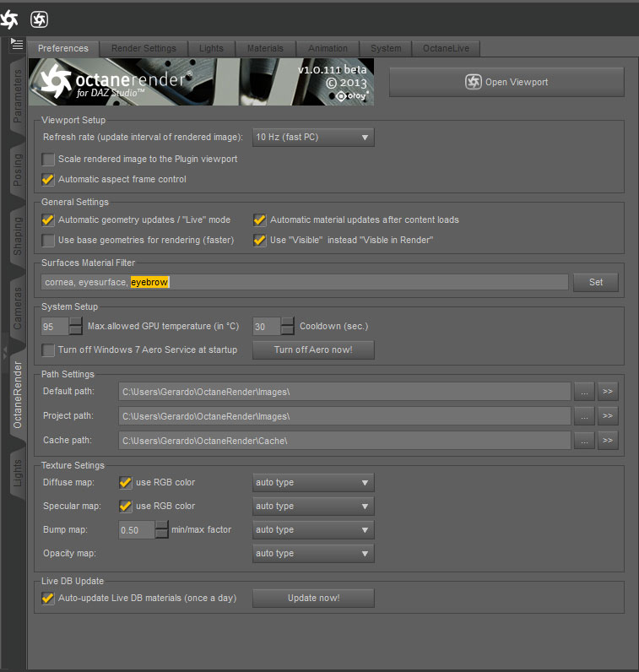Click the Turn off Aero now! button
Viewport: 639px width, 672px height.
(x=313, y=350)
